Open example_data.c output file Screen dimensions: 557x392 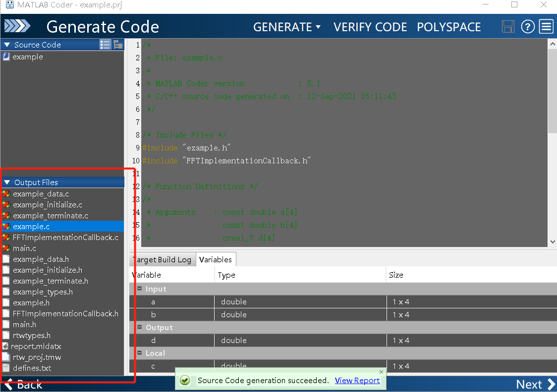point(41,194)
